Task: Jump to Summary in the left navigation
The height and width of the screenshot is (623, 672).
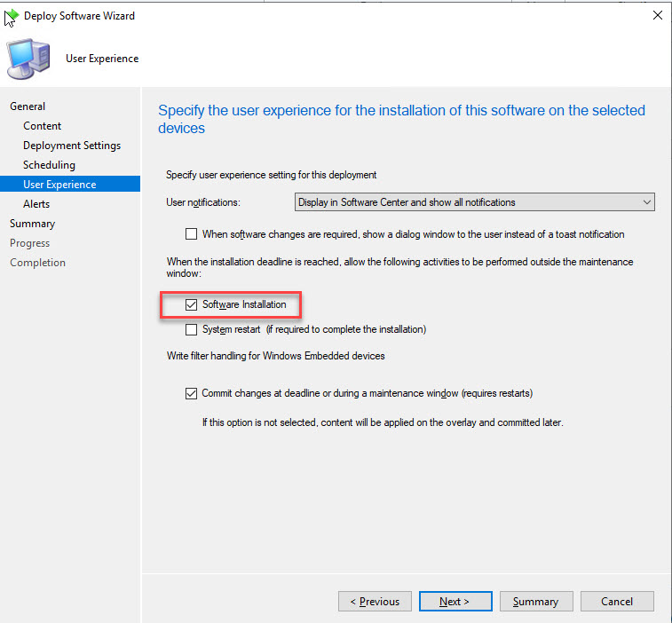Action: pos(32,224)
